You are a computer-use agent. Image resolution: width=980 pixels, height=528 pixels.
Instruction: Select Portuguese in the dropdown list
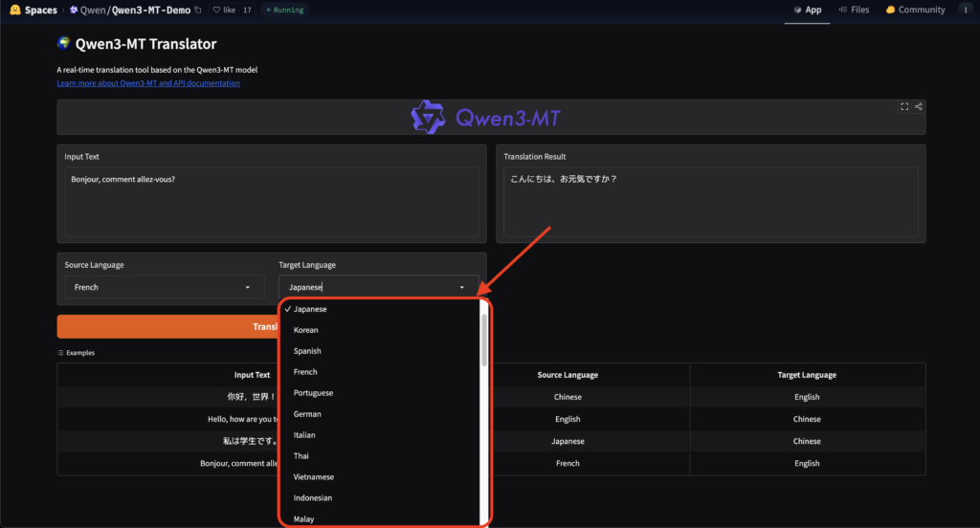pyautogui.click(x=380, y=393)
